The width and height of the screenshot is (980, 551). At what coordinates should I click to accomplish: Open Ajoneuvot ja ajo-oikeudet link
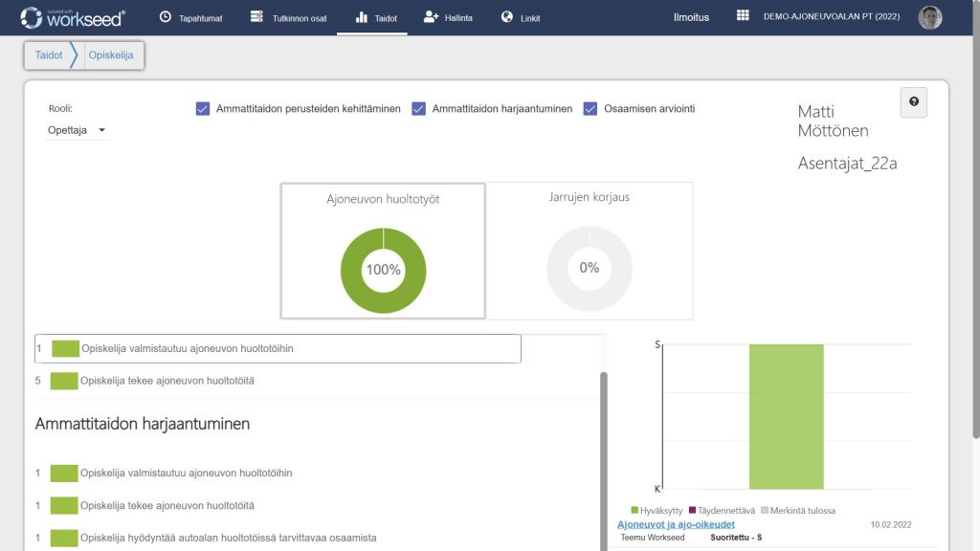[676, 524]
